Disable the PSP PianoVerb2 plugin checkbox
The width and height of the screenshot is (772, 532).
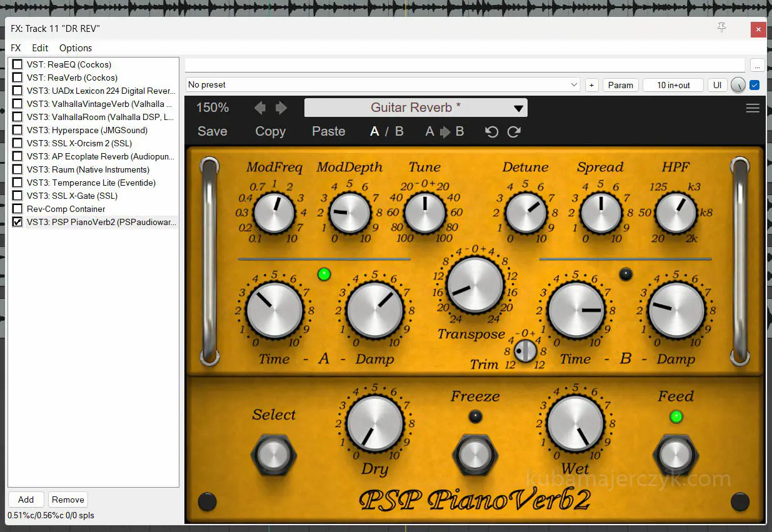click(18, 222)
